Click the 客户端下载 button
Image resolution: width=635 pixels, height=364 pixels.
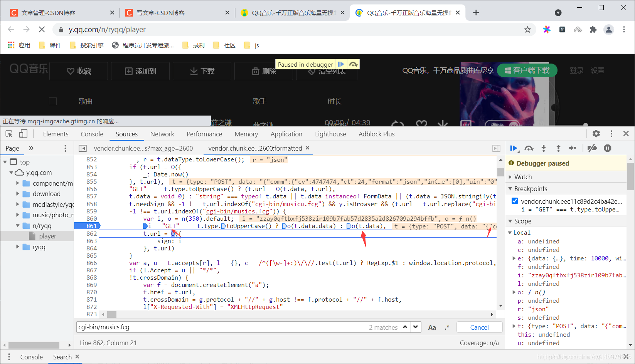[527, 70]
